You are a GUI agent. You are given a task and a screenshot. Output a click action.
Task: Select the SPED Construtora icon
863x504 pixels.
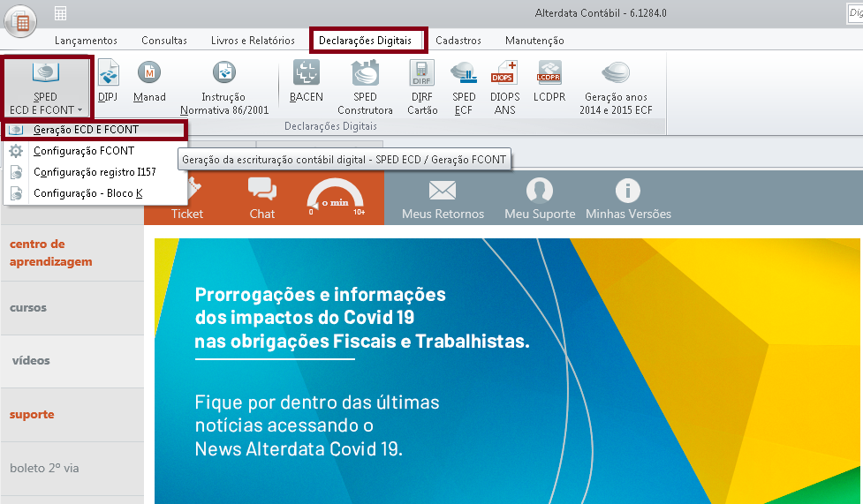click(365, 88)
